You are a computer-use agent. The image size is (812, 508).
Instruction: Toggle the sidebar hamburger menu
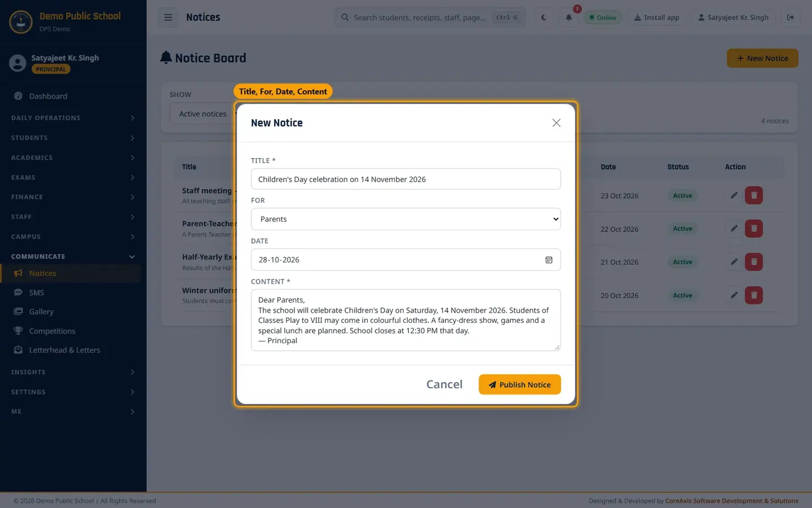pyautogui.click(x=168, y=17)
